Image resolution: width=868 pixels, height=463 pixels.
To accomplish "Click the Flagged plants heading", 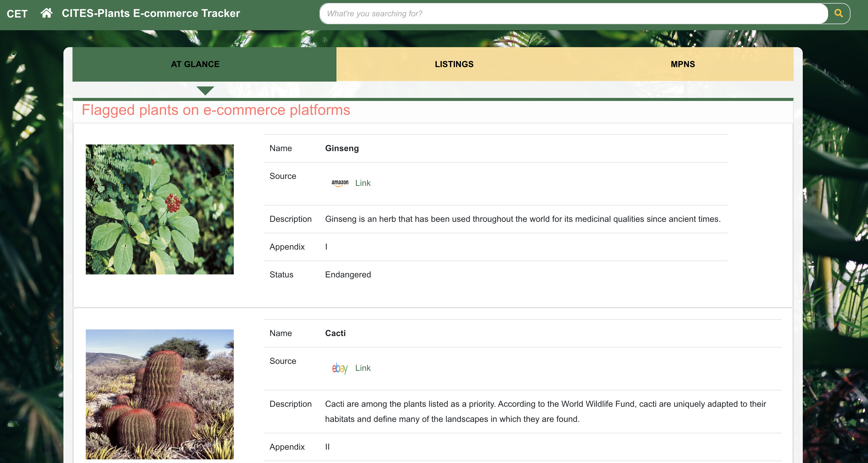I will tap(216, 110).
